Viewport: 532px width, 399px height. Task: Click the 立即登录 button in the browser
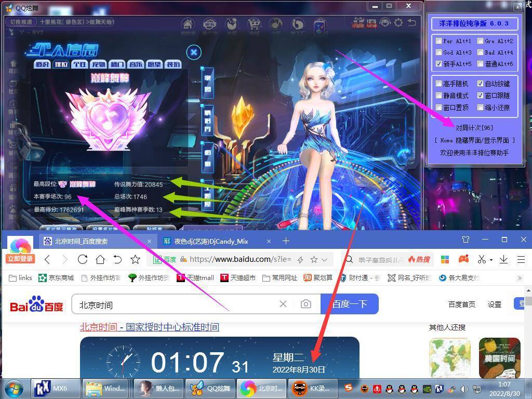click(x=20, y=259)
